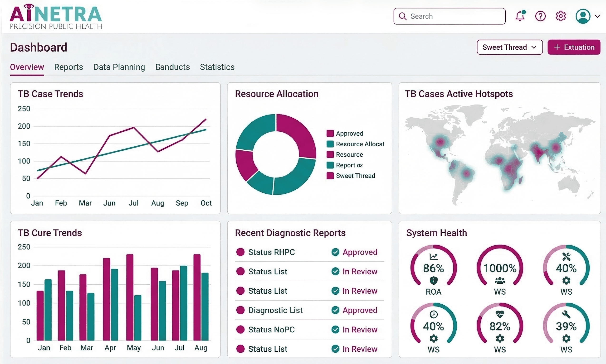Click the user profile avatar icon

point(583,16)
